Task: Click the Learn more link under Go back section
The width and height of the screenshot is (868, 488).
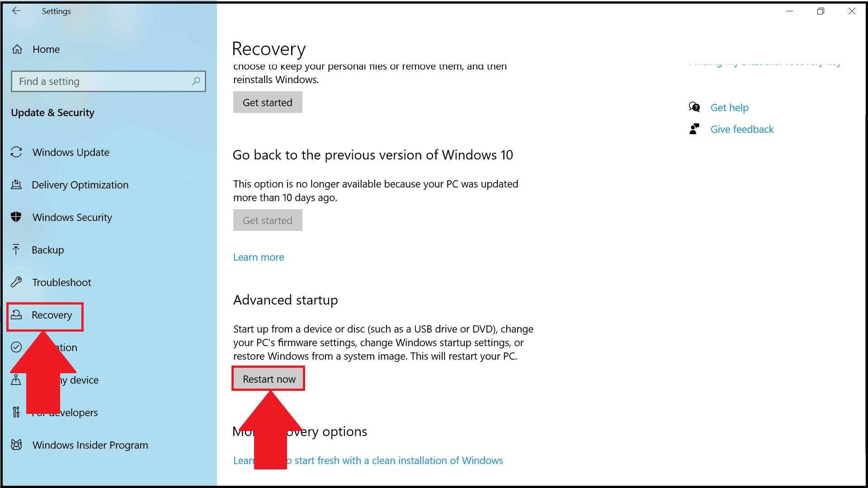Action: [x=259, y=257]
